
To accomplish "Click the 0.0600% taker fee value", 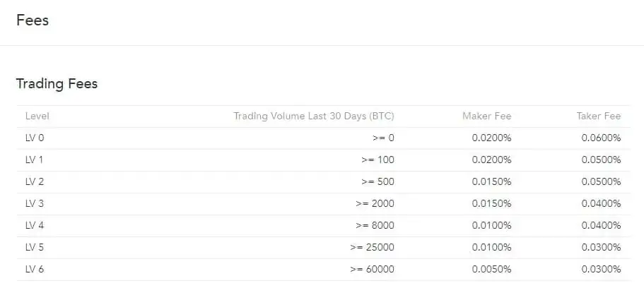I will point(602,138).
